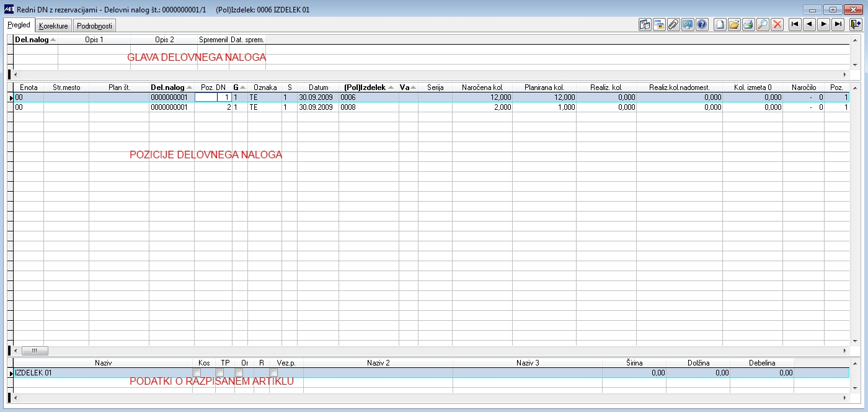Sort by the G column header
The image size is (868, 412).
click(x=239, y=87)
